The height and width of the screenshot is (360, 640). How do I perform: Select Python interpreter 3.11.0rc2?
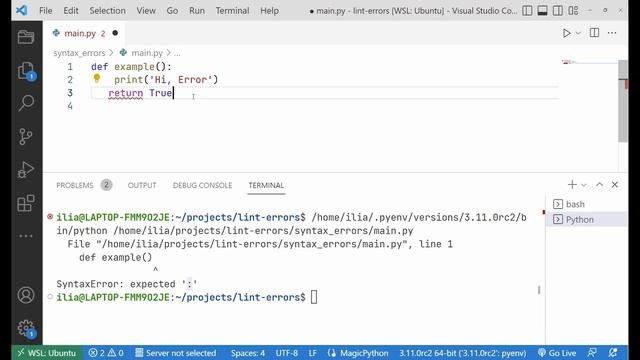(x=462, y=353)
